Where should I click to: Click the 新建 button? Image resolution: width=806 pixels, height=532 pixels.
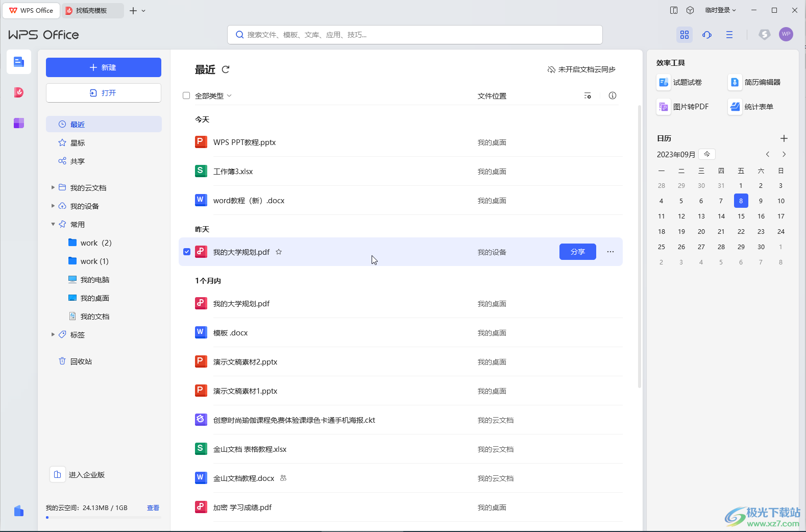(104, 67)
